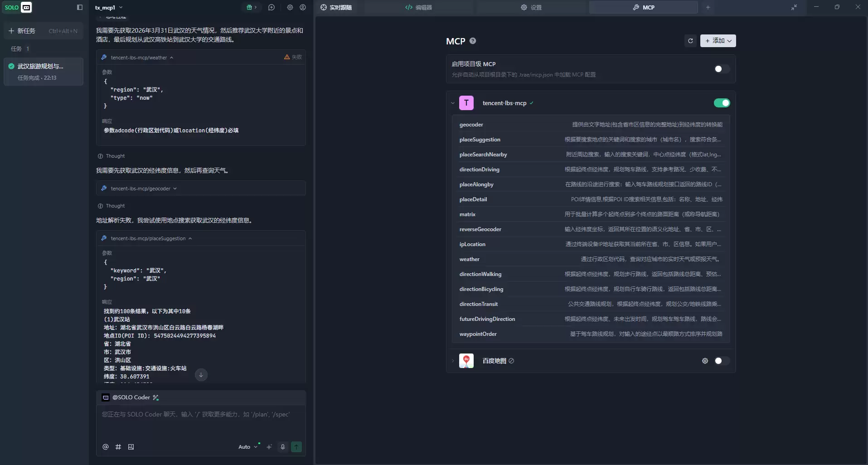Send the message with arrow button
Viewport: 868px width, 465px height.
296,447
